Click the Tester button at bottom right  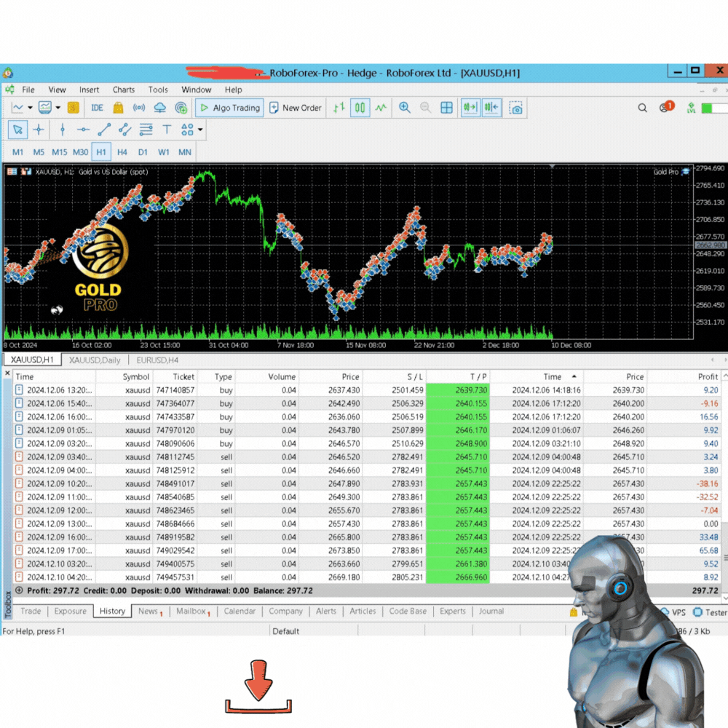[711, 612]
